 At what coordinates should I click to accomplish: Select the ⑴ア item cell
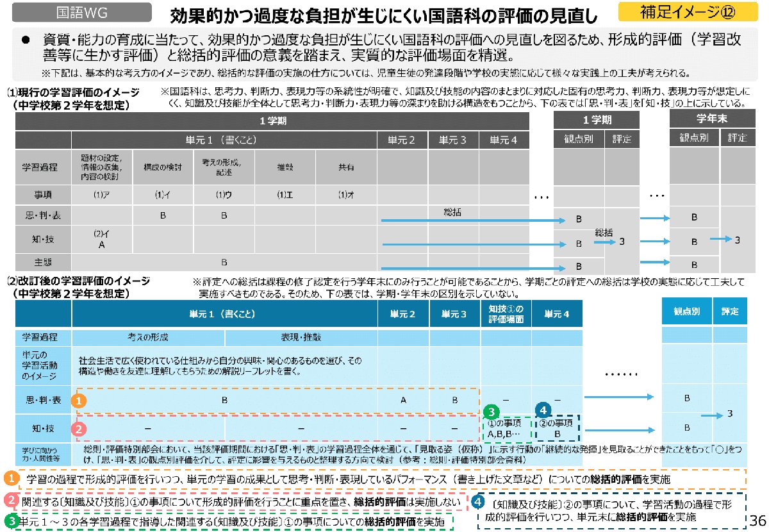click(102, 195)
